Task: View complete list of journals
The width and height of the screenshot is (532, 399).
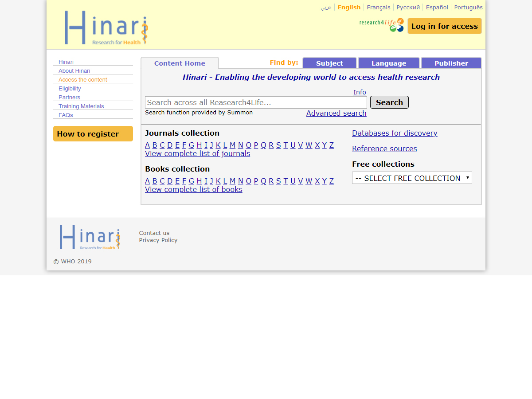Action: pyautogui.click(x=197, y=153)
